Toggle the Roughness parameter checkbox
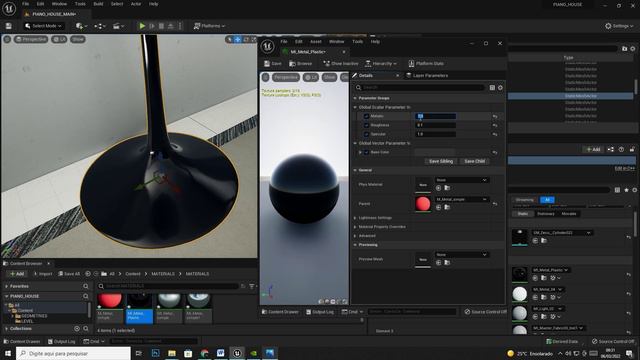The width and height of the screenshot is (640, 360). [366, 125]
